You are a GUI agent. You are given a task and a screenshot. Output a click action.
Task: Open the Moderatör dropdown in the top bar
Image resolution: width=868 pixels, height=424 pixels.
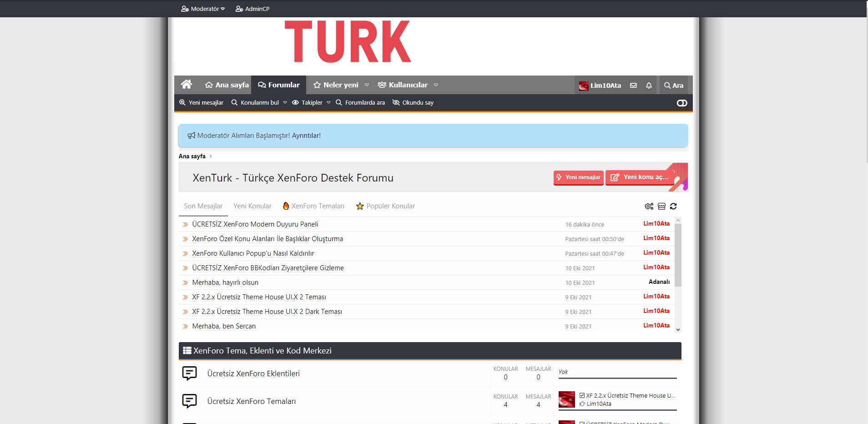click(x=203, y=9)
